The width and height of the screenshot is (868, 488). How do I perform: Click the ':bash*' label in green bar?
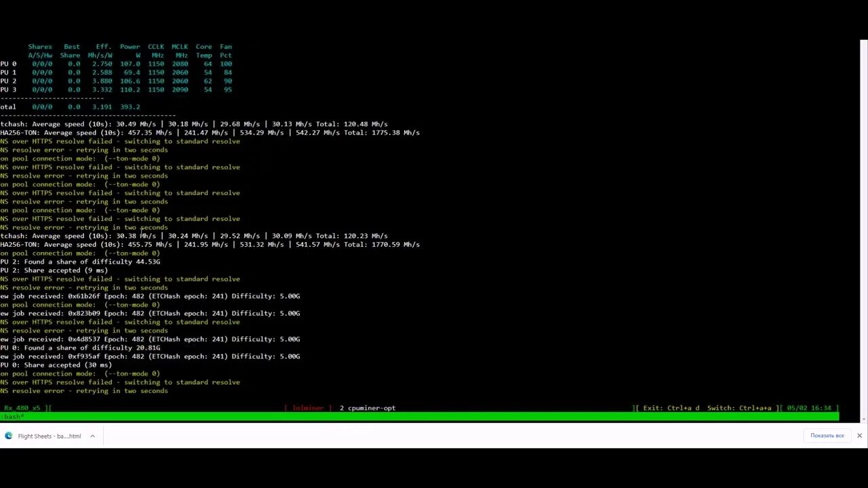[12, 417]
